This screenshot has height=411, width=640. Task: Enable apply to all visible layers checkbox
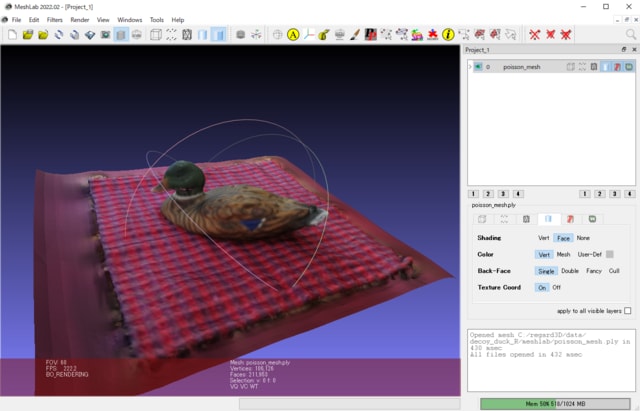(x=627, y=311)
